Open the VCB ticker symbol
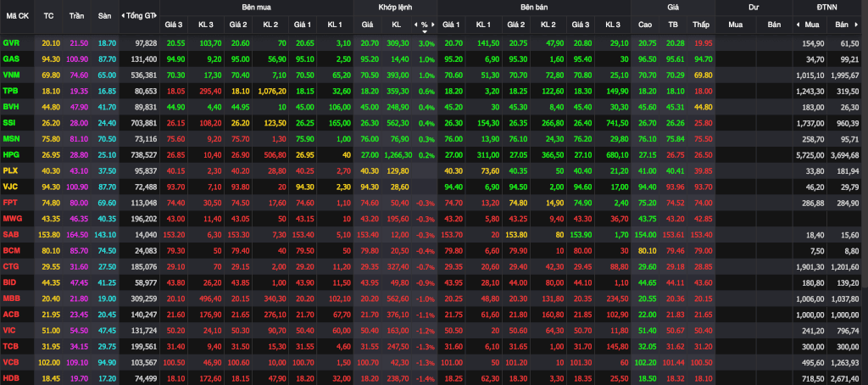Viewport: 868px width, 385px height. point(10,362)
